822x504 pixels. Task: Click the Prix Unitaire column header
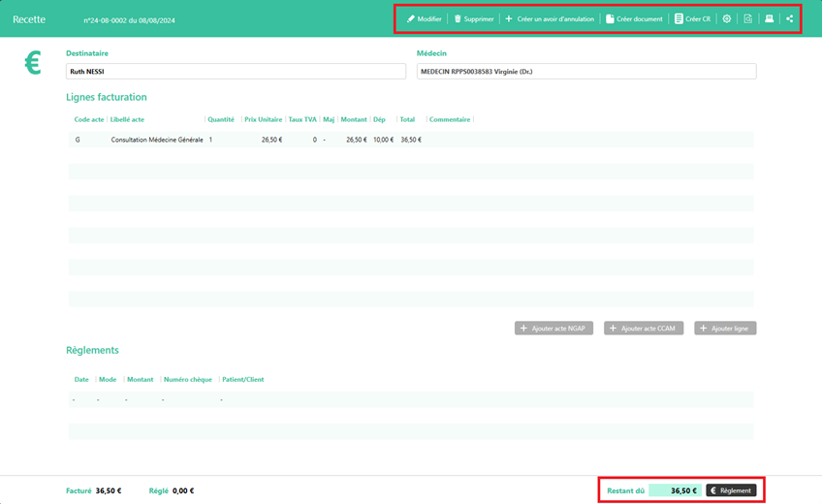(x=263, y=119)
